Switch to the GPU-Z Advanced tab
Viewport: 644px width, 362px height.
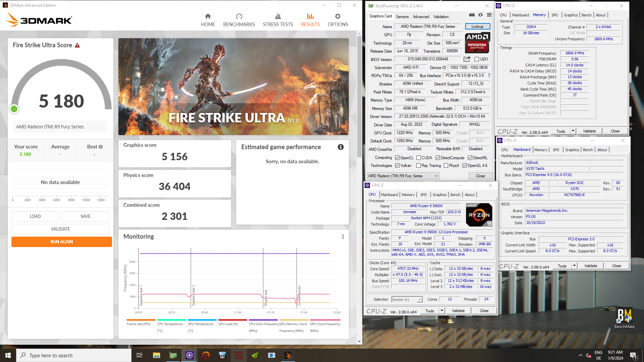[x=421, y=16]
